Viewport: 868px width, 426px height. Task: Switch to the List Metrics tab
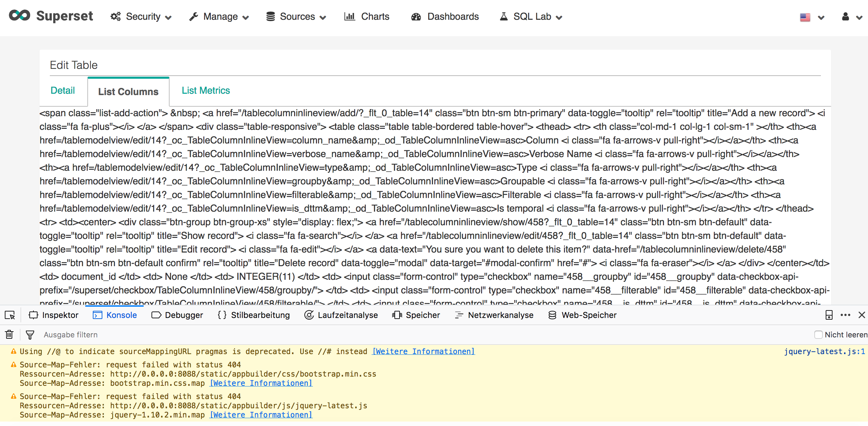206,91
